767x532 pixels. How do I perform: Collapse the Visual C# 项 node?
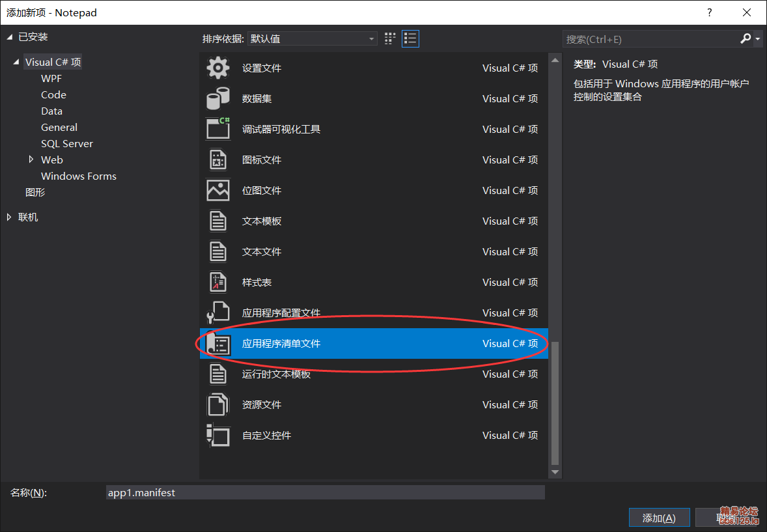click(x=16, y=62)
